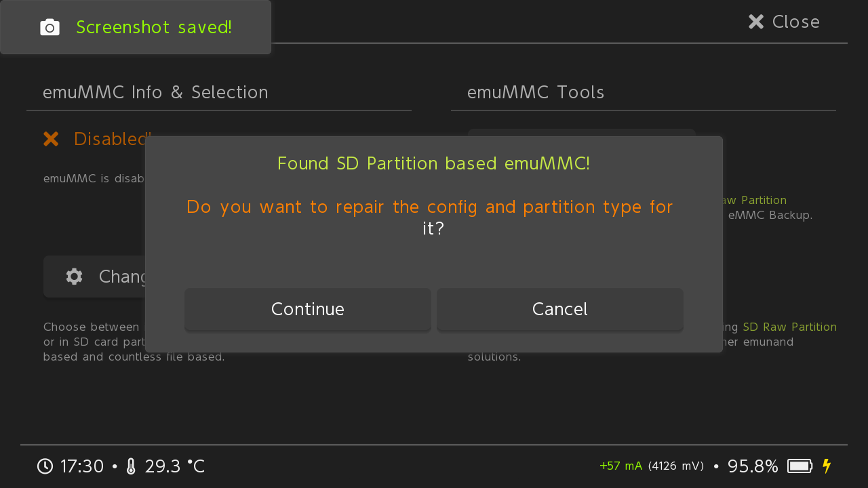Click the Found SD Partition based emuMMC! title

[434, 163]
